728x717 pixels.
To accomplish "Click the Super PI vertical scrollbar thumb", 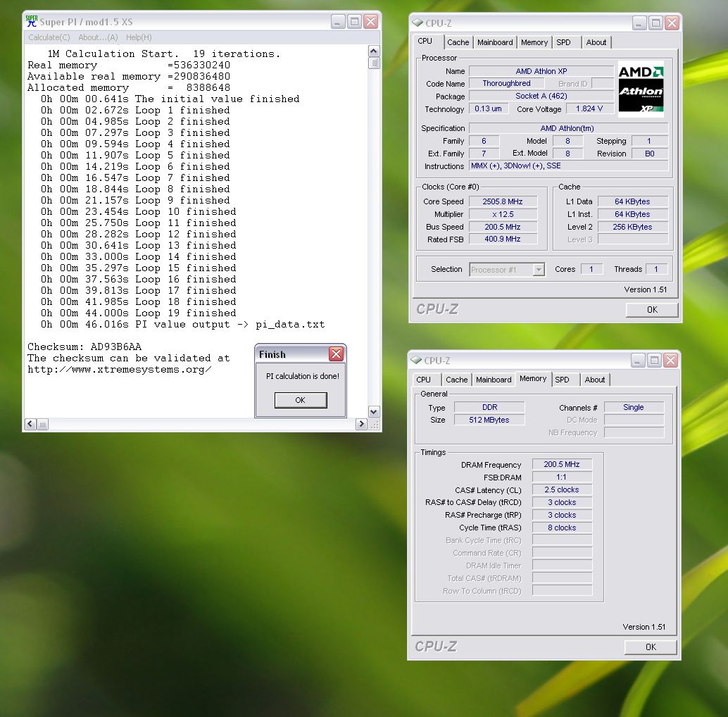I will click(x=374, y=63).
